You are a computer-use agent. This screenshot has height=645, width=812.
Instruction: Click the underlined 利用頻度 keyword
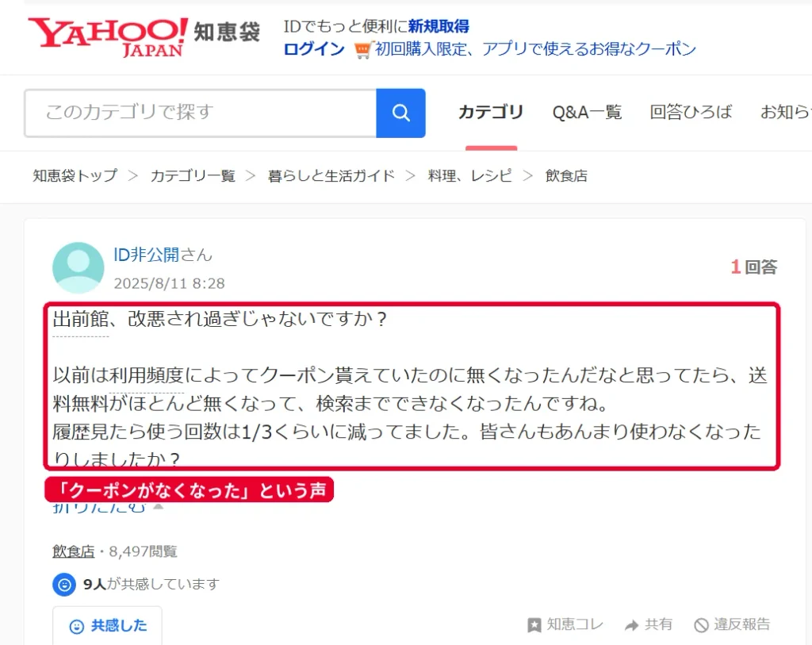pyautogui.click(x=147, y=375)
